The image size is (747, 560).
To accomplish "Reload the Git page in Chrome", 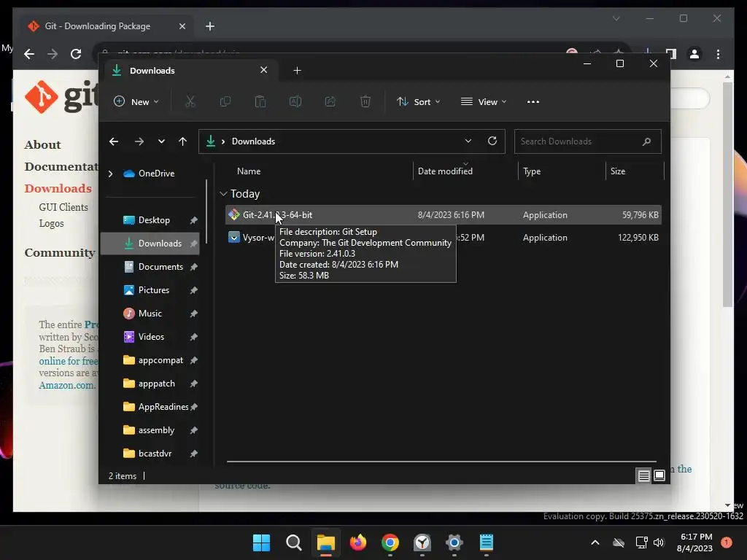I will (x=76, y=54).
